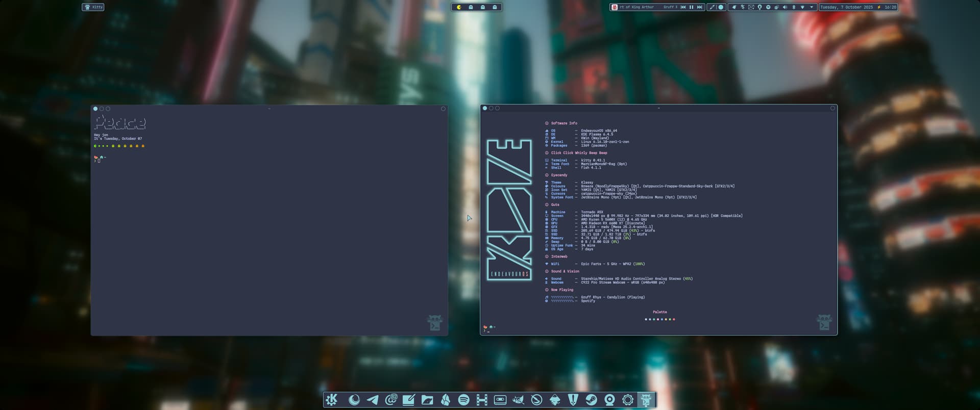Pause the currently playing track

[691, 7]
